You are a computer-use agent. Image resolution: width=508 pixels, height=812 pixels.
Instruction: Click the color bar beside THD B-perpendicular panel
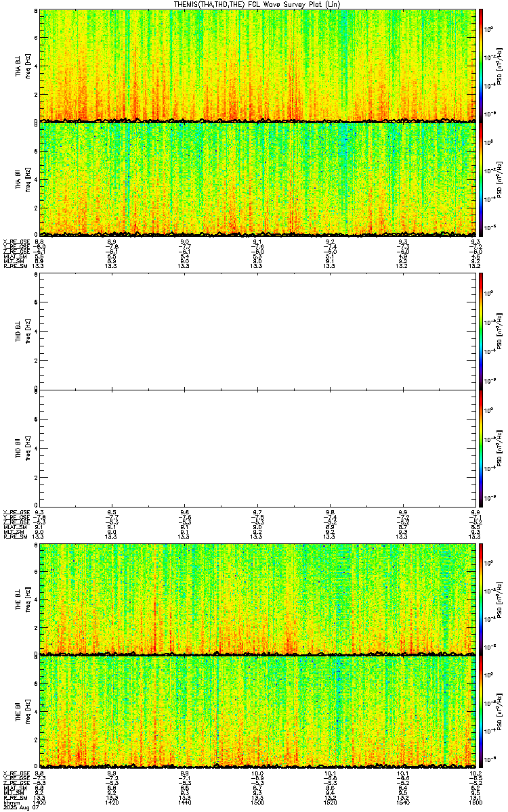[x=481, y=331]
